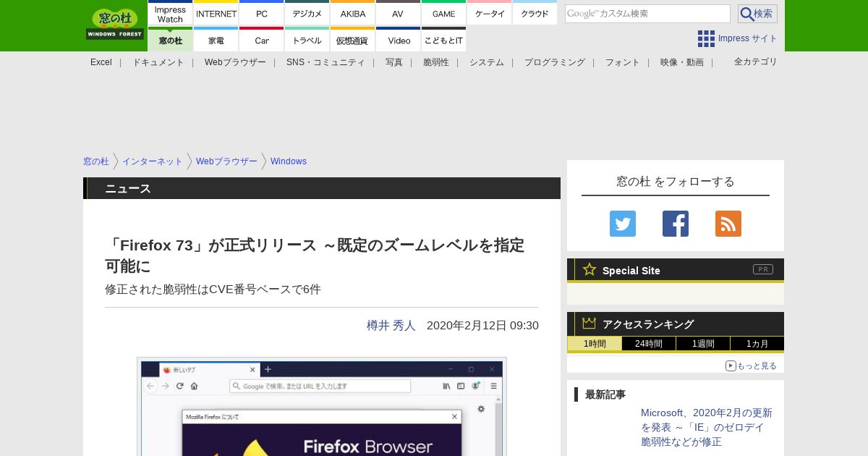
Task: Go to the Excel category
Action: coord(101,62)
